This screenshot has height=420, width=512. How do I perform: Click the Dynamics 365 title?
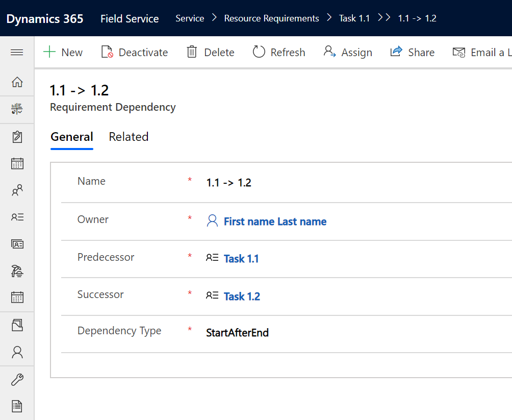click(x=45, y=19)
